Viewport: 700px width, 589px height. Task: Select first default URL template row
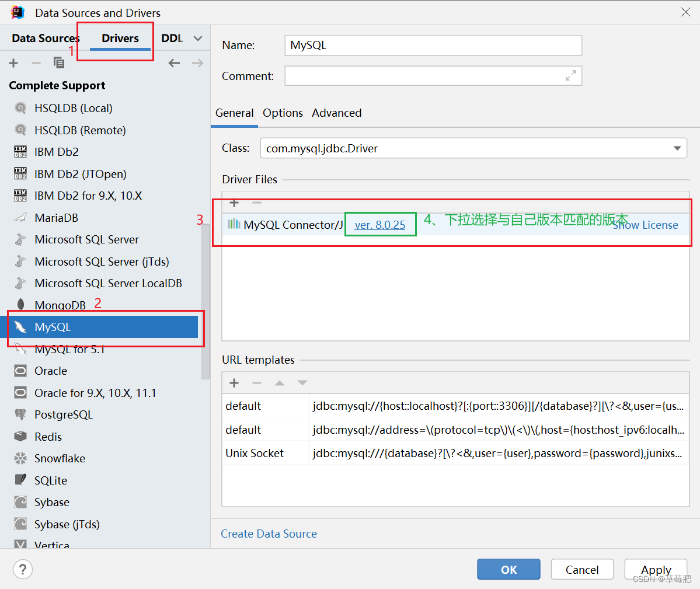pos(456,406)
